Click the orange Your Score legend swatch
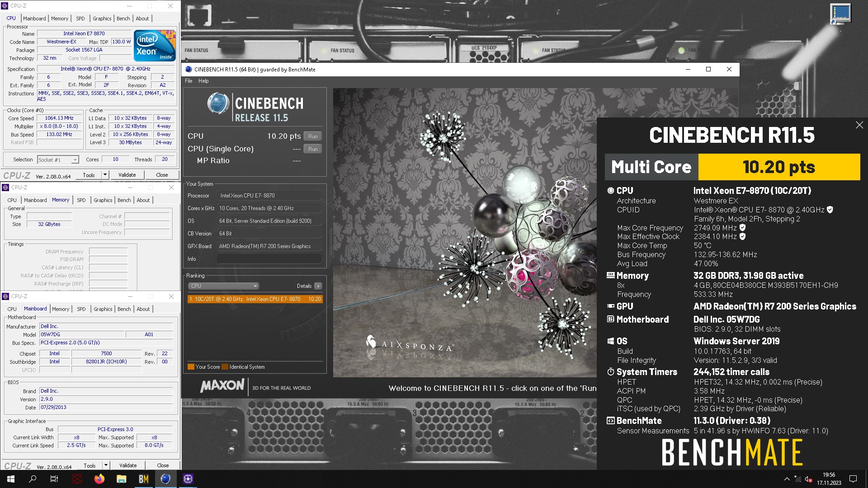868x488 pixels. tap(191, 367)
